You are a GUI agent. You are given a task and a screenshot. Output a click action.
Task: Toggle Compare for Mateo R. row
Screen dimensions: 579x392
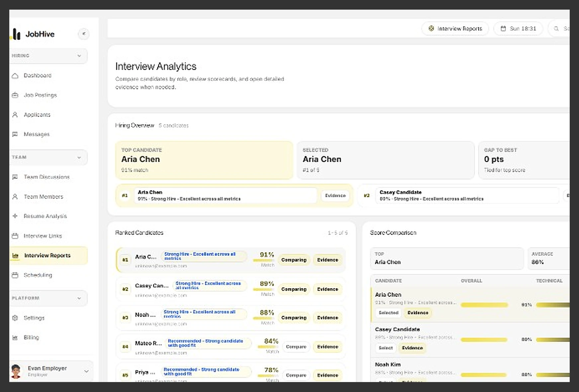tap(296, 347)
